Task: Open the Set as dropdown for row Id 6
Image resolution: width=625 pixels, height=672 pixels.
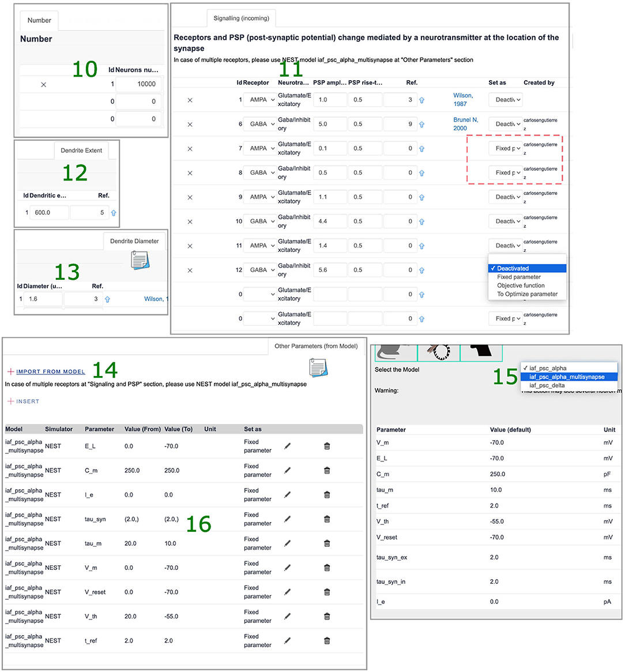Action: point(506,124)
